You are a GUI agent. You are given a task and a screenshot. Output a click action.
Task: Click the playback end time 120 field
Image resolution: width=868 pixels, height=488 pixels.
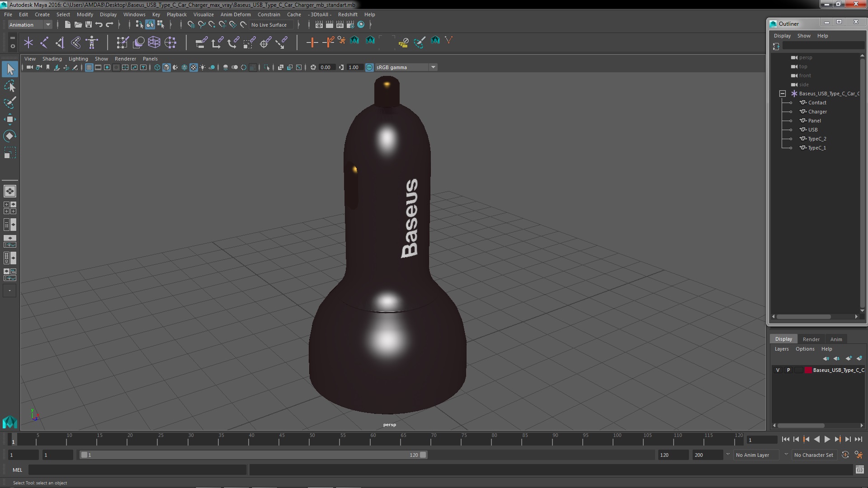point(673,455)
